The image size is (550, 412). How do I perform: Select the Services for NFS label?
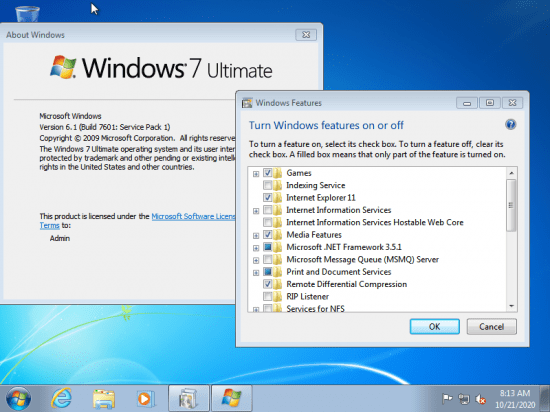pyautogui.click(x=315, y=309)
